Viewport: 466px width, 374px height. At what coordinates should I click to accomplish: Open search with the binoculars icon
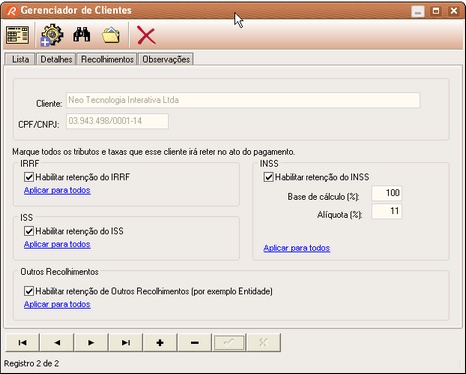82,35
